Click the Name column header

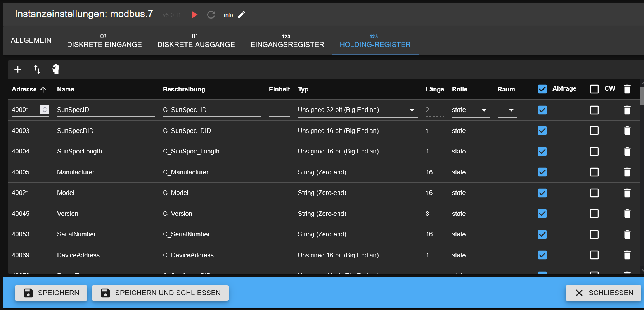[66, 89]
